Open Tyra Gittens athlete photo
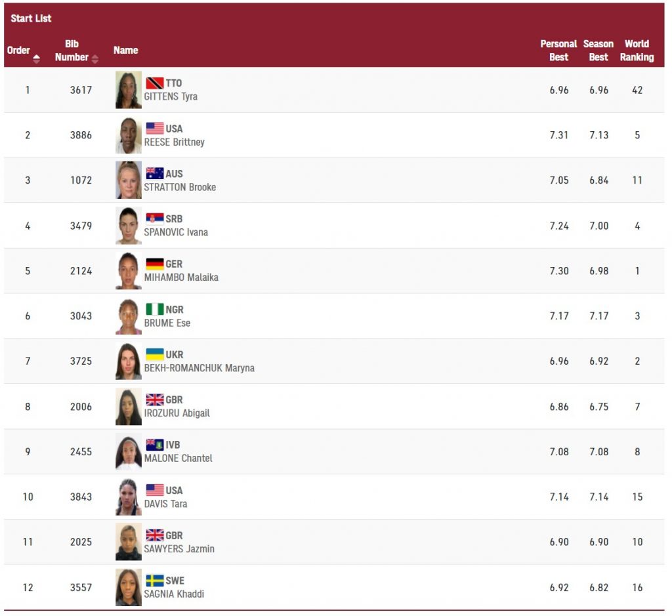This screenshot has height=616, width=672. click(128, 90)
